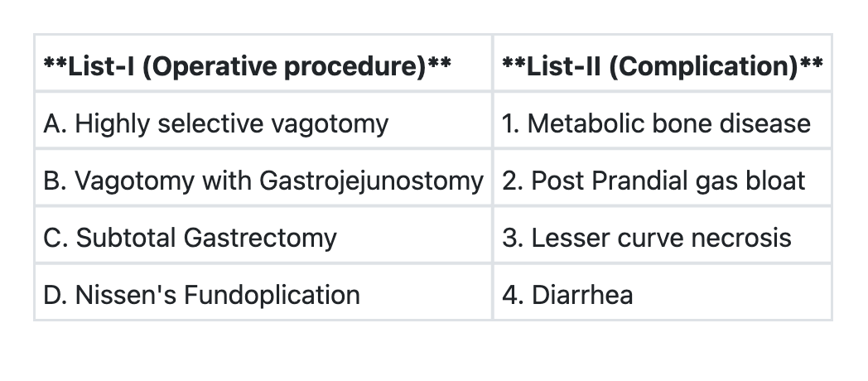Select the Highly selective vagotomy cell
This screenshot has width=868, height=381.
216,123
